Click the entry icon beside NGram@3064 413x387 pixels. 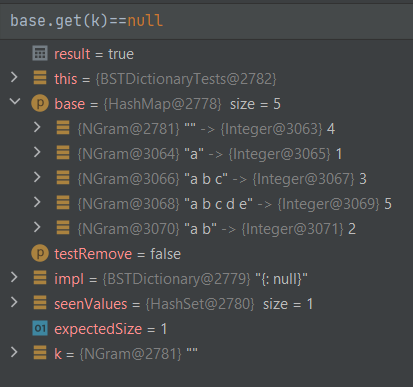(63, 153)
